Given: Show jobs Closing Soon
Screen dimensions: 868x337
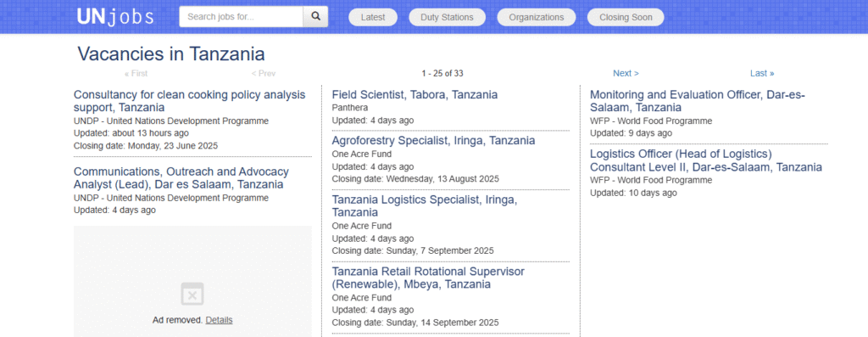Looking at the screenshot, I should coord(626,17).
